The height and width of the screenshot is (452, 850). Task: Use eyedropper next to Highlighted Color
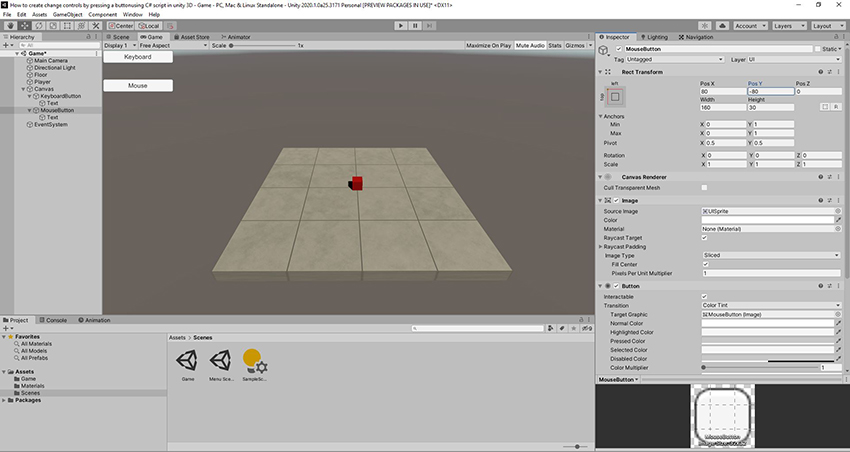point(839,332)
